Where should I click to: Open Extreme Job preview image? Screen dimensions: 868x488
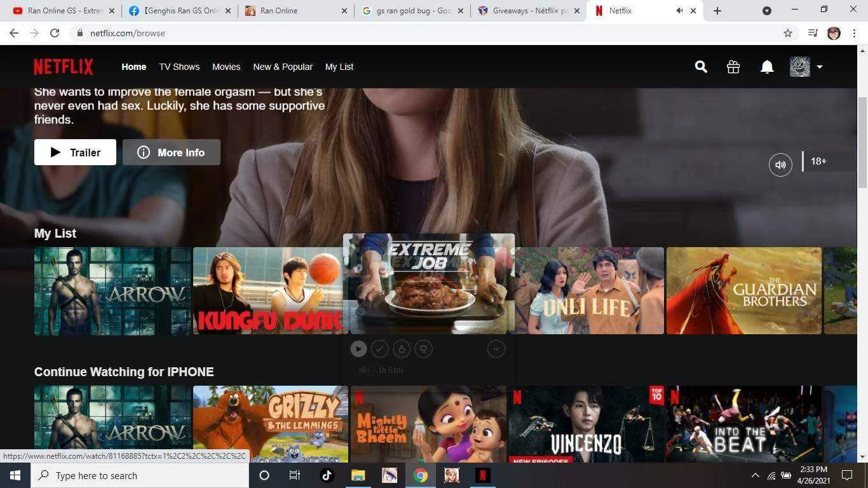(429, 283)
